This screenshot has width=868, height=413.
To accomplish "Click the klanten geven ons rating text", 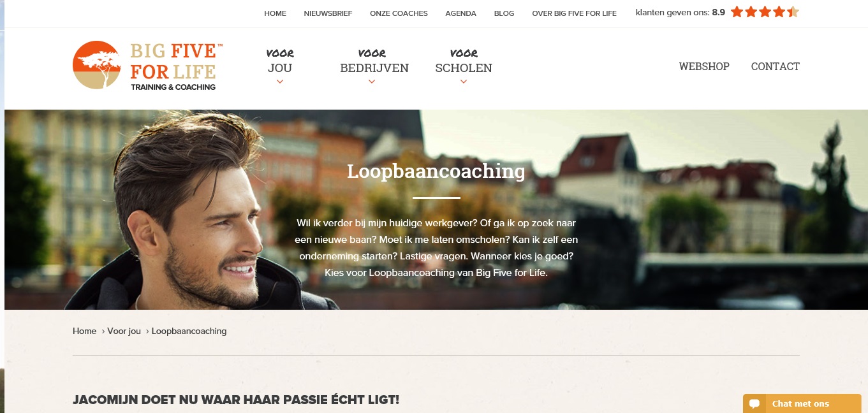I will [680, 12].
